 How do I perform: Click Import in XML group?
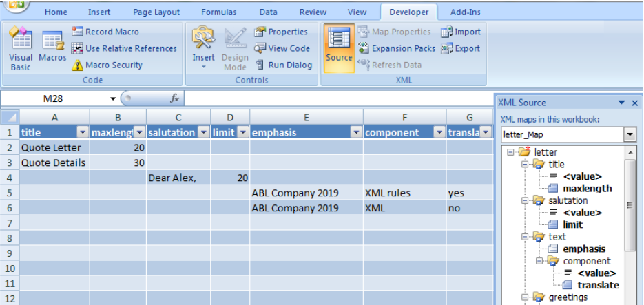[x=460, y=32]
